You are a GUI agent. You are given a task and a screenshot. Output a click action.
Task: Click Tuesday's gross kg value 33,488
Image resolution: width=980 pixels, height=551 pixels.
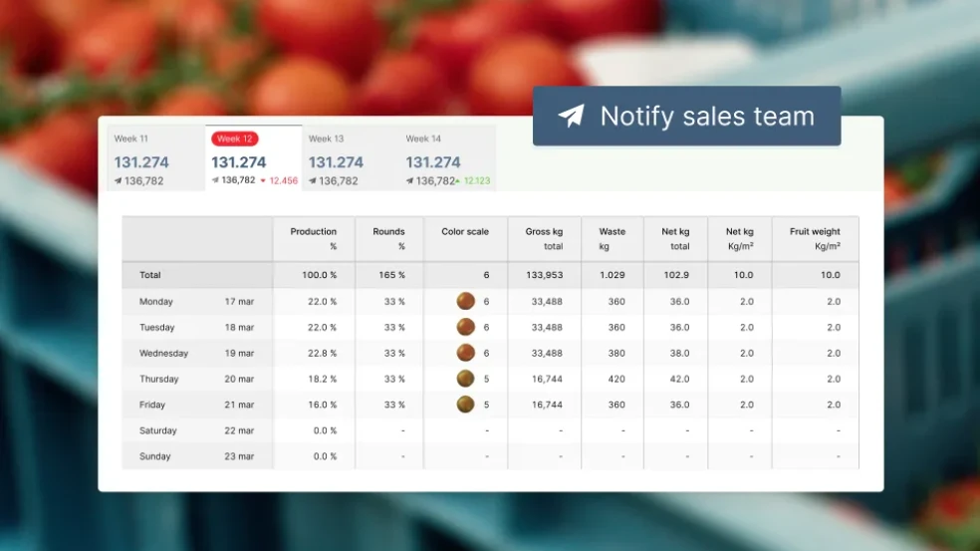547,327
